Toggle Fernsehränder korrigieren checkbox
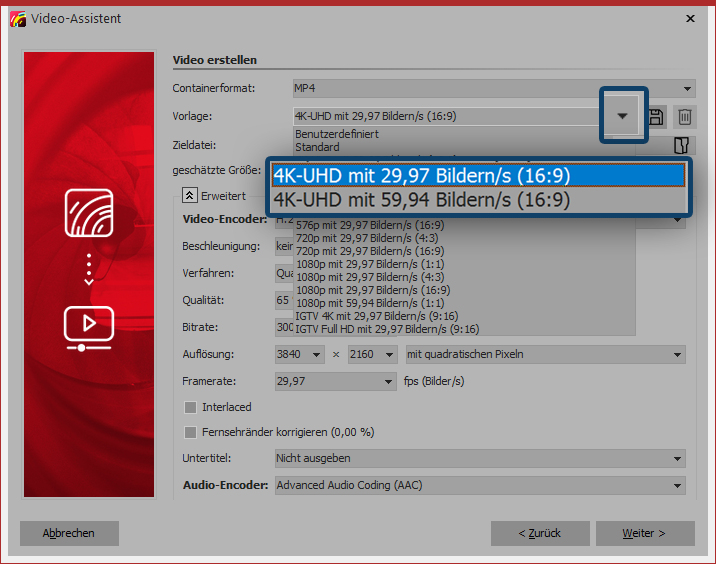This screenshot has height=564, width=716. [x=190, y=432]
